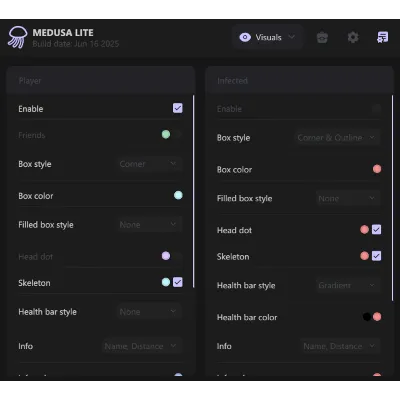Open Infected Filled box style dropdown
This screenshot has width=400, height=400.
pyautogui.click(x=348, y=199)
